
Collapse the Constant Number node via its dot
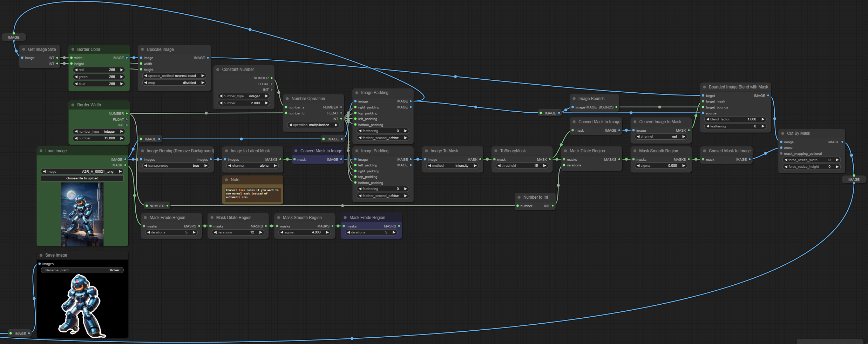pyautogui.click(x=218, y=70)
